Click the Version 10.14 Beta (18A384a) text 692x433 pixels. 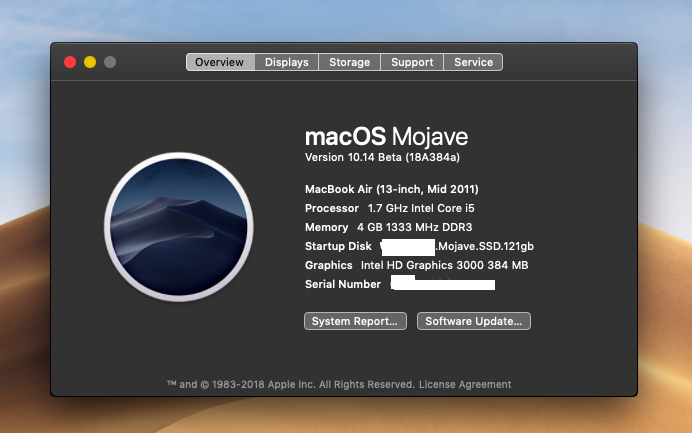pyautogui.click(x=382, y=158)
